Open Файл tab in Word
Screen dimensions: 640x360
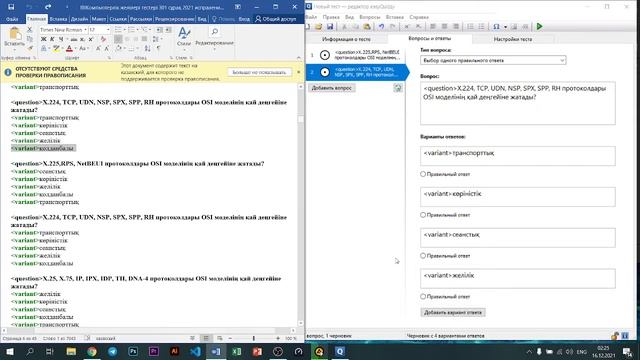(x=12, y=19)
